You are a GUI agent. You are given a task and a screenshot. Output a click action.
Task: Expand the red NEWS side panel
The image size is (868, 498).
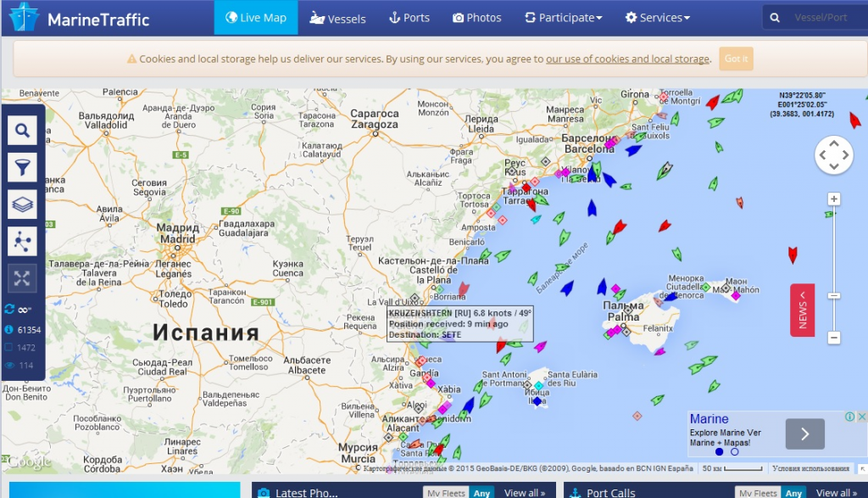pyautogui.click(x=802, y=311)
